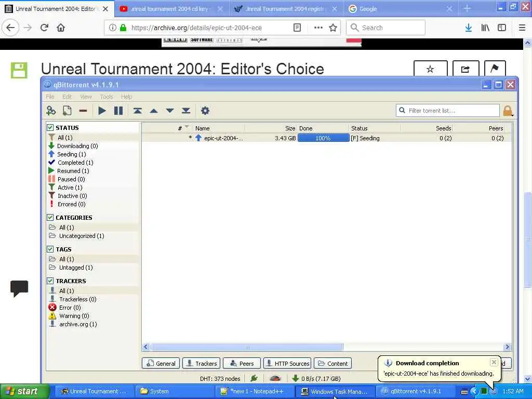This screenshot has width=532, height=399.
Task: Open page actions three-dot menu
Action: coord(318,28)
